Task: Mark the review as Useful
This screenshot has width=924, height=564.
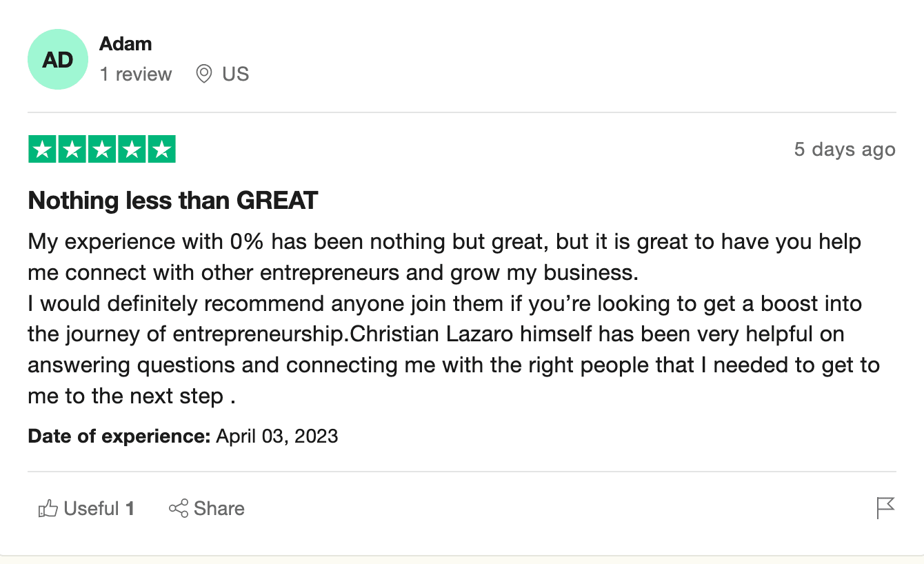Action: pyautogui.click(x=86, y=509)
